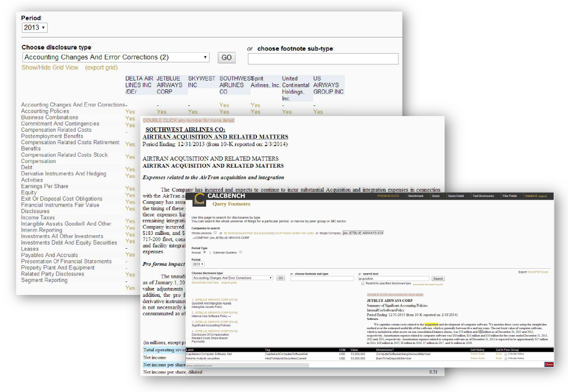The height and width of the screenshot is (392, 568).
Task: Tick the Whole universe checkbox
Action: tap(215, 233)
